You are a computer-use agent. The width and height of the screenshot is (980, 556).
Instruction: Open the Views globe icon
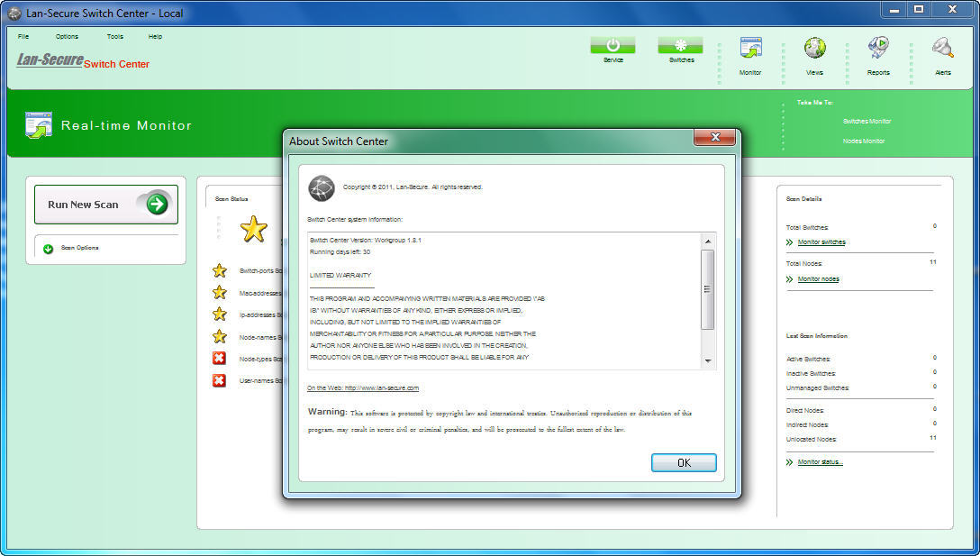click(814, 48)
